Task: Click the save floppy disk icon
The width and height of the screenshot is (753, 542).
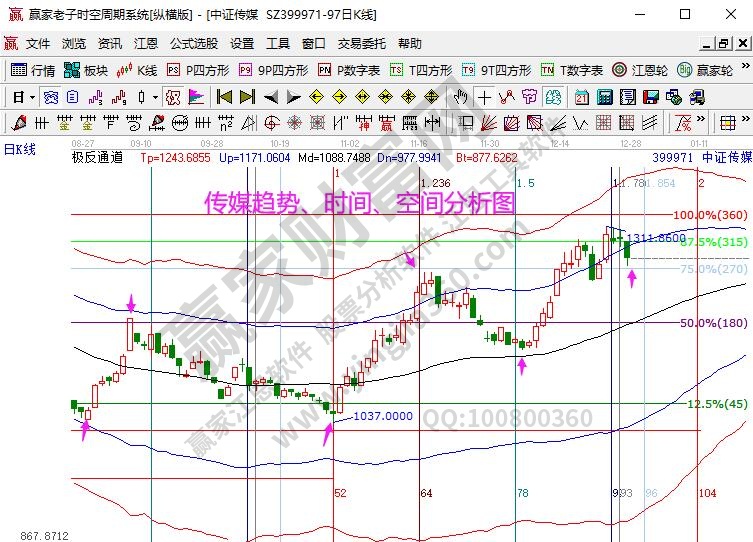Action: point(652,97)
